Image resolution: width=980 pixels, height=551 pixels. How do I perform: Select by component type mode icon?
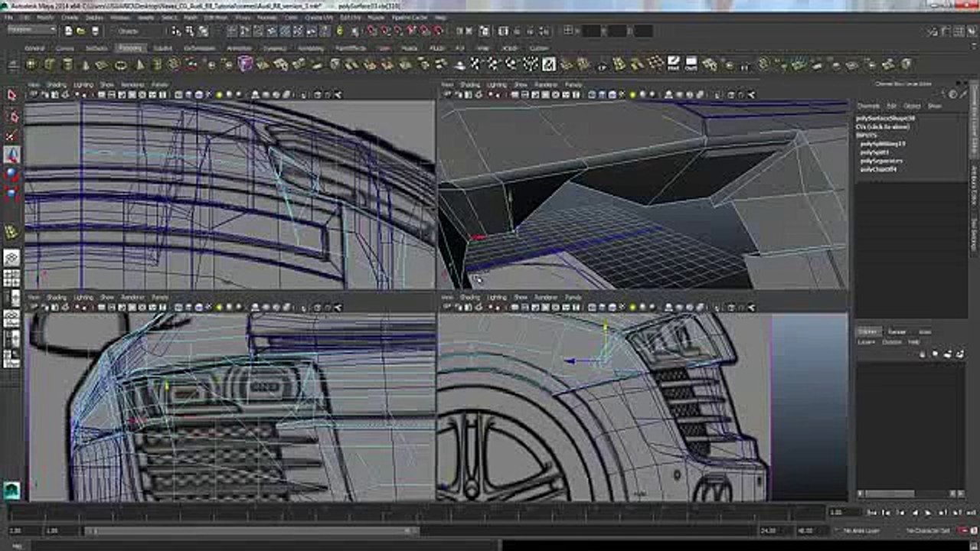pyautogui.click(x=203, y=31)
